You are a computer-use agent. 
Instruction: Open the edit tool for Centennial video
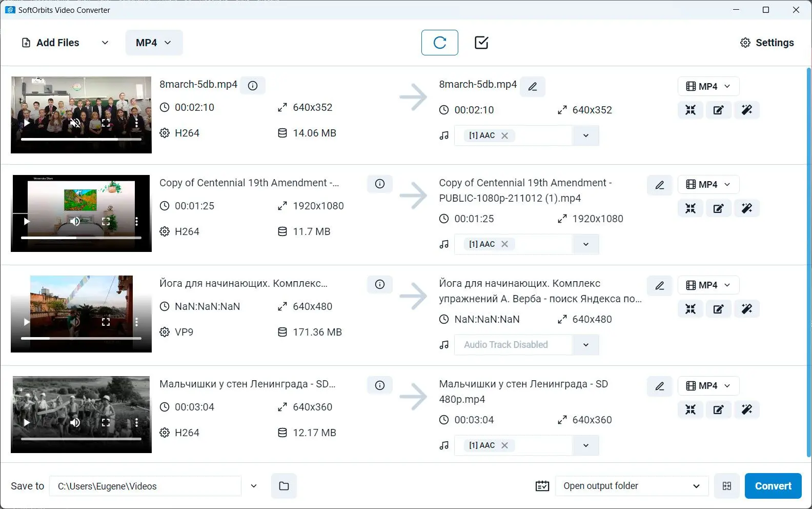coord(718,208)
